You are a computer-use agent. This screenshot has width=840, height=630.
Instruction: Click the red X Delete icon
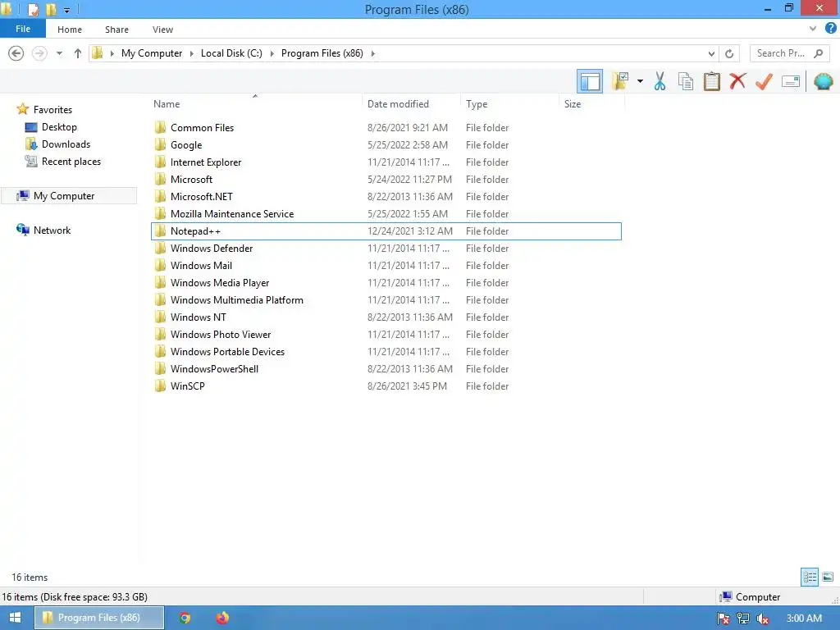[x=737, y=81]
